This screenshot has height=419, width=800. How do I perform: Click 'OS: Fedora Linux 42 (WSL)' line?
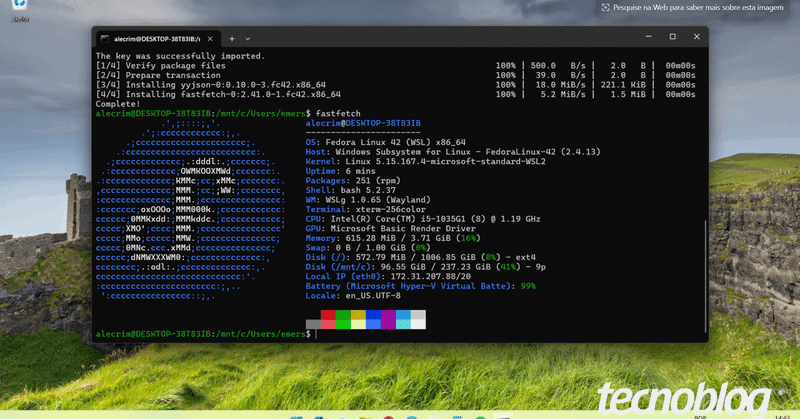click(385, 142)
